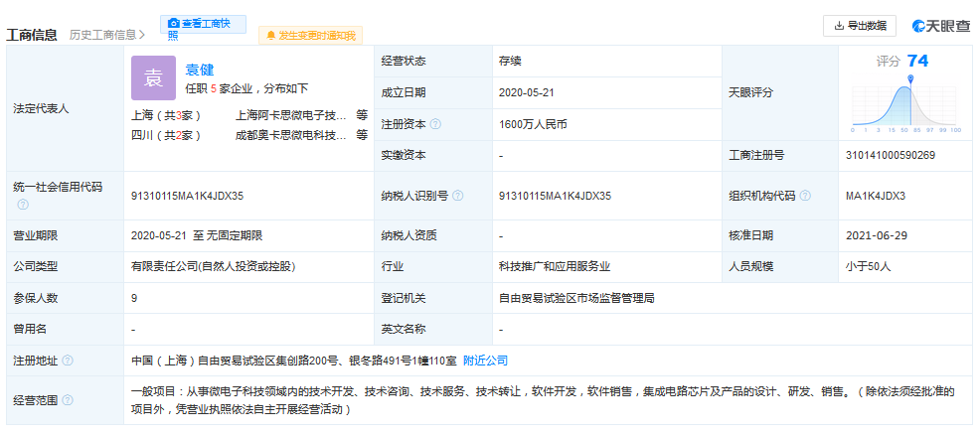This screenshot has width=980, height=436.
Task: Click 营业期限 value 至 无固定期限
Action: point(228,235)
